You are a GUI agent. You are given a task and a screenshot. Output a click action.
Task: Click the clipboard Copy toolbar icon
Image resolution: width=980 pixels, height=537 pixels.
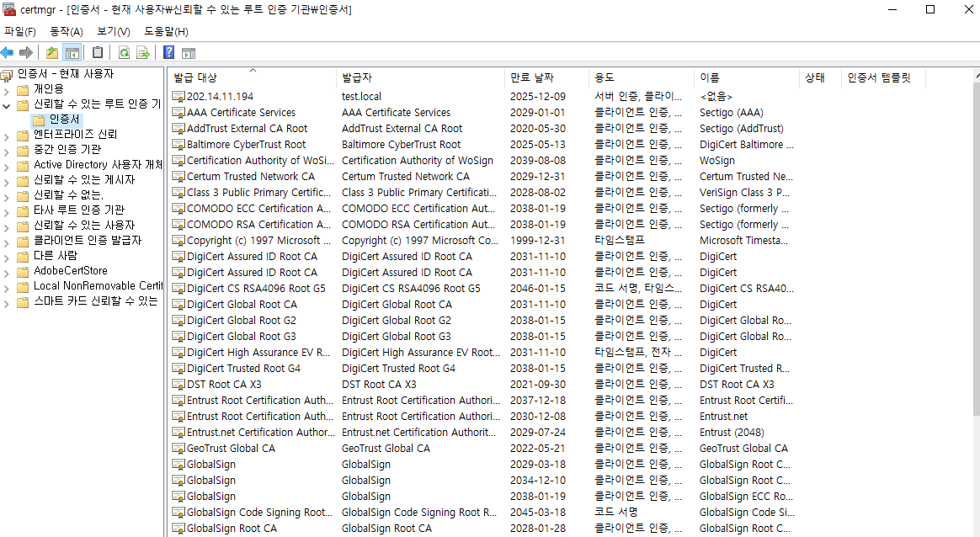click(x=98, y=53)
